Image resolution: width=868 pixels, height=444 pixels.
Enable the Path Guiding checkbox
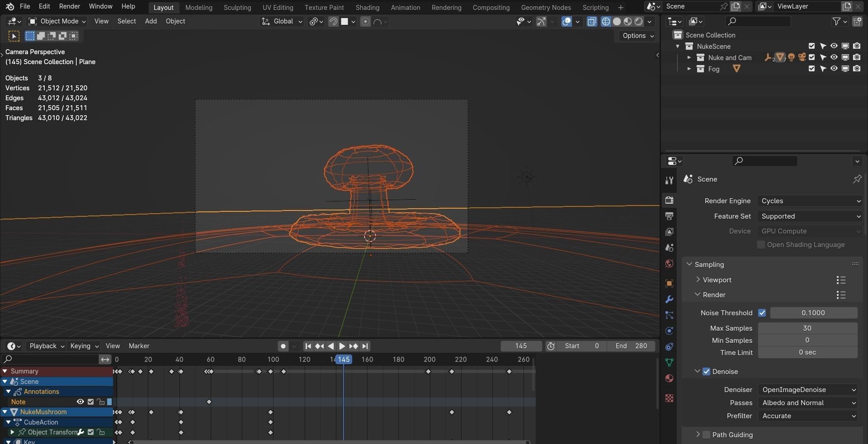click(706, 435)
